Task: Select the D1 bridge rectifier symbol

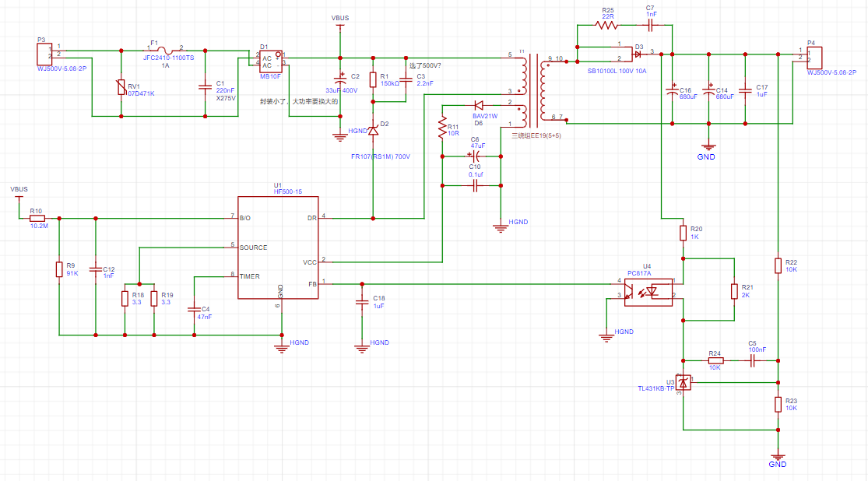Action: tap(271, 61)
